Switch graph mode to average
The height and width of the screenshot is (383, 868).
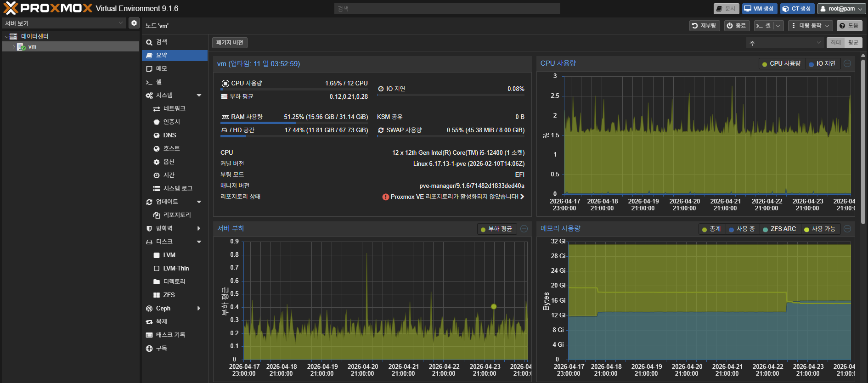853,43
